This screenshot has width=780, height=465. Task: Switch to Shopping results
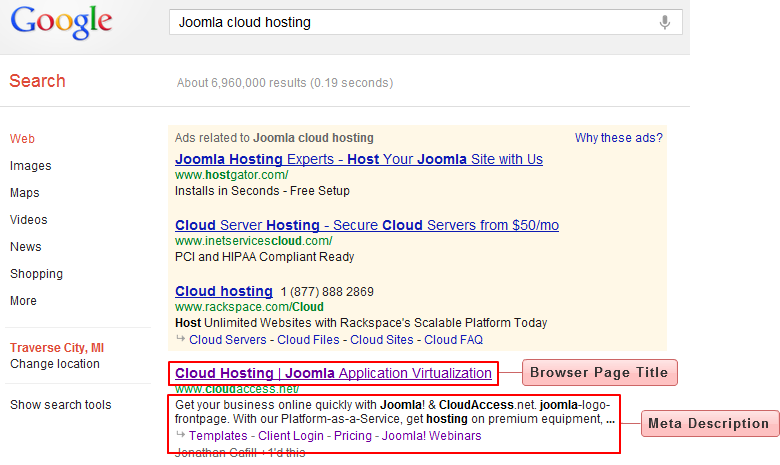[36, 274]
